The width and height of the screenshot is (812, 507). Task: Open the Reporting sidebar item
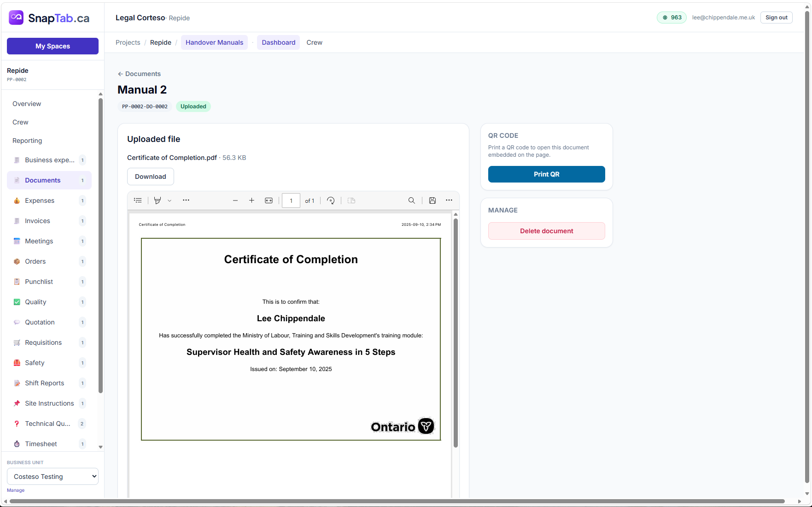click(27, 141)
